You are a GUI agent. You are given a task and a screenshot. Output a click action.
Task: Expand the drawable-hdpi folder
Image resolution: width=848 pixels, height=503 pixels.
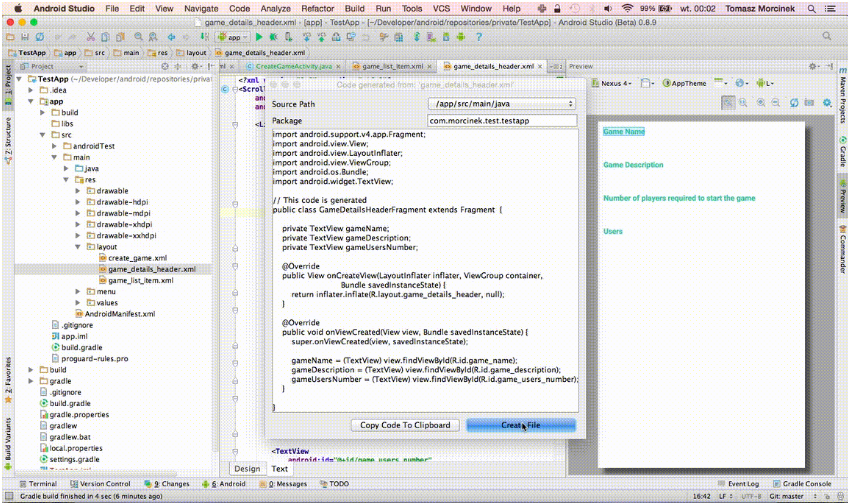click(x=78, y=202)
